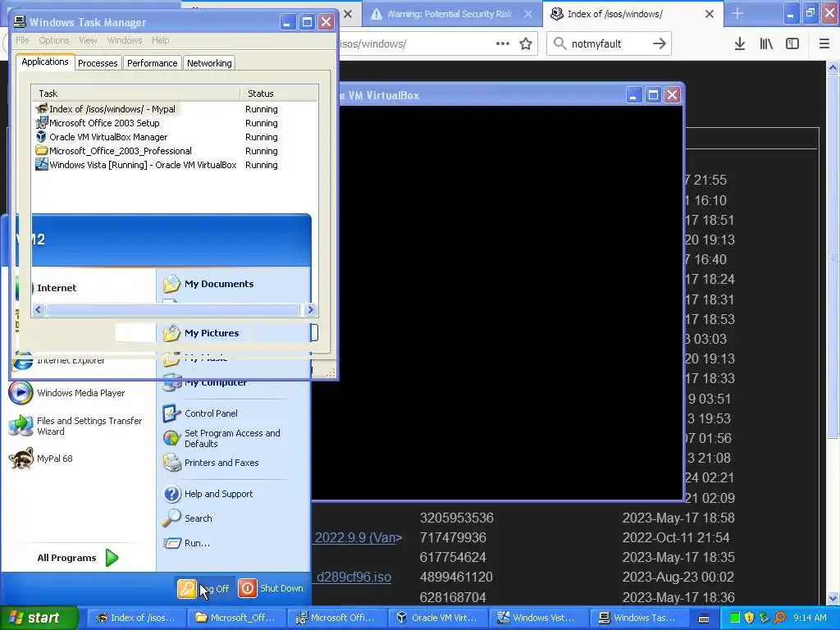Open page actions three-dots menu

tap(503, 44)
